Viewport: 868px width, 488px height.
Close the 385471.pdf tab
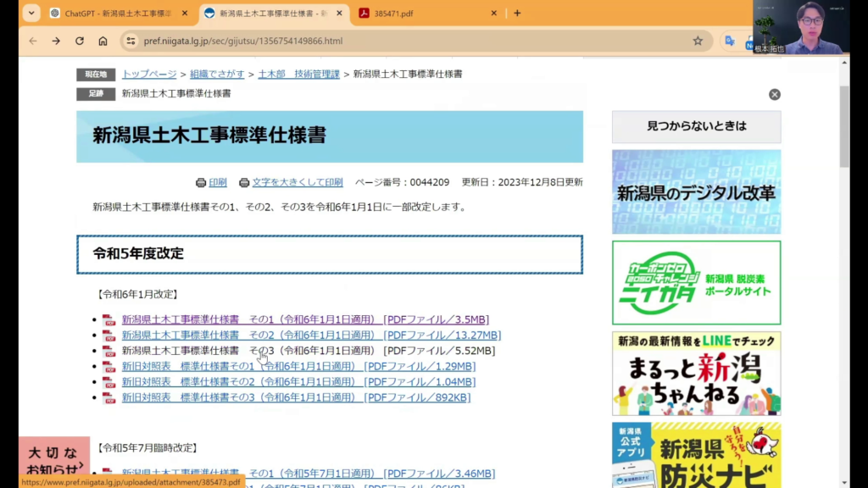(494, 14)
